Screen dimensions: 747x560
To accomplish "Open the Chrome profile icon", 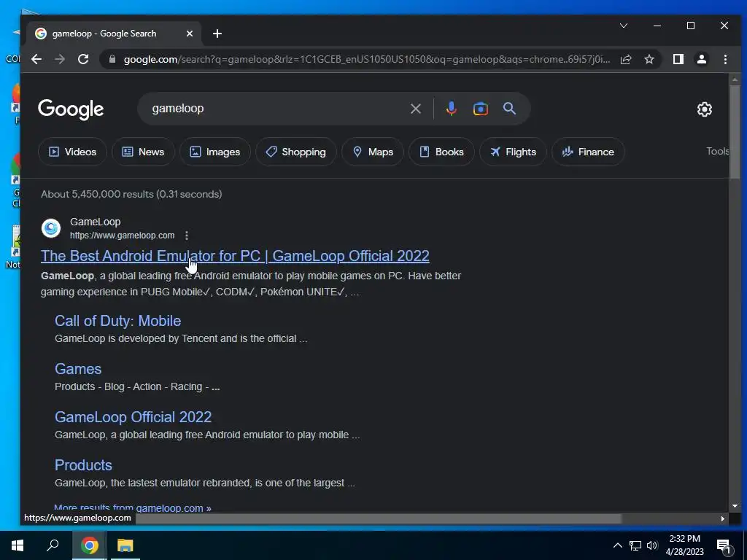I will (x=702, y=59).
